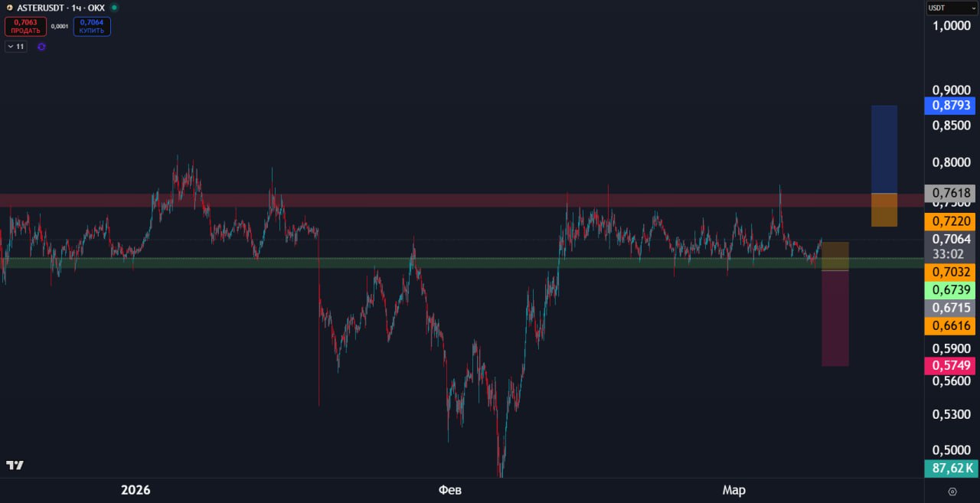The height and width of the screenshot is (503, 980).
Task: Click the teal 87,62 K volume label
Action: click(x=950, y=468)
